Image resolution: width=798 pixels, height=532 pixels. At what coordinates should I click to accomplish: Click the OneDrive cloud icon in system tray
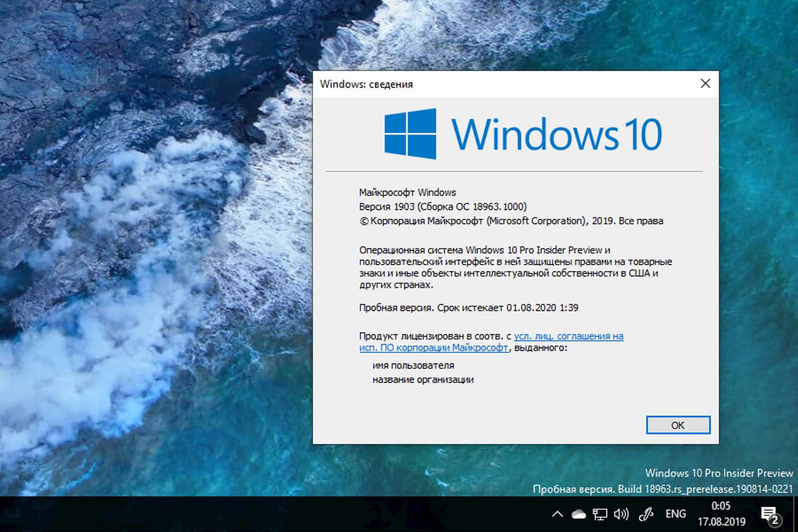(x=577, y=514)
